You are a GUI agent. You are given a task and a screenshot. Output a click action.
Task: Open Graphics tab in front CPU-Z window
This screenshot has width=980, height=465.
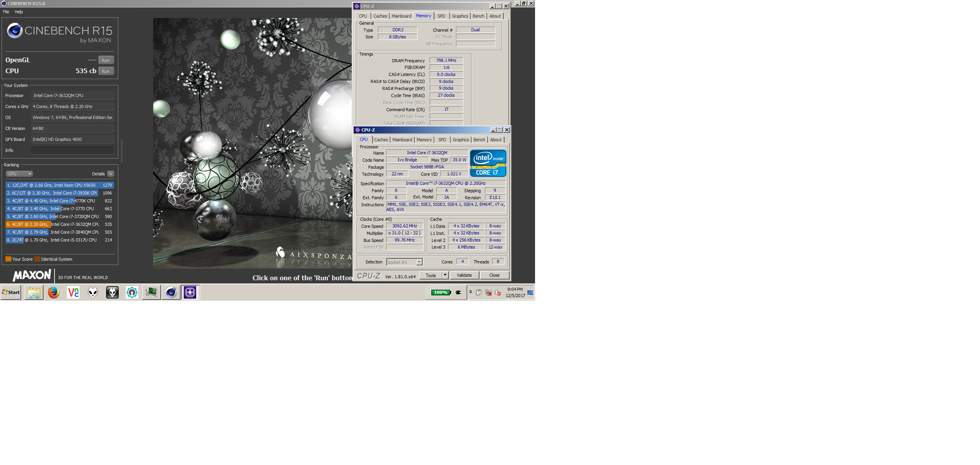tap(461, 140)
